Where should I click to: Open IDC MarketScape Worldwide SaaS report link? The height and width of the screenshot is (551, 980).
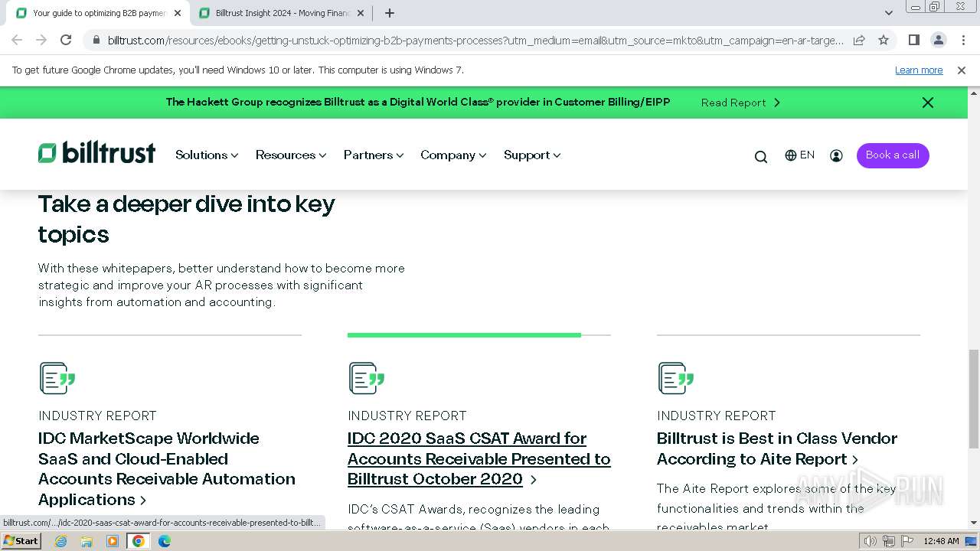pyautogui.click(x=167, y=468)
